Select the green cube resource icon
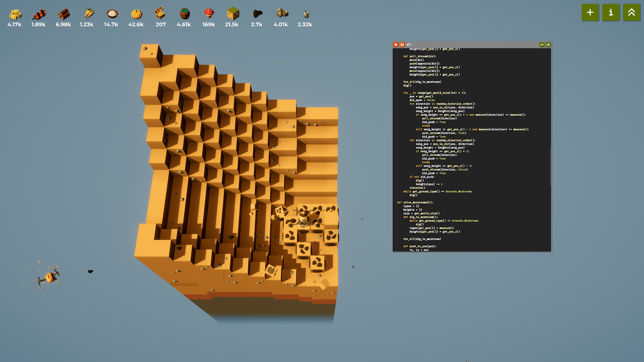644x362 pixels. point(233,13)
